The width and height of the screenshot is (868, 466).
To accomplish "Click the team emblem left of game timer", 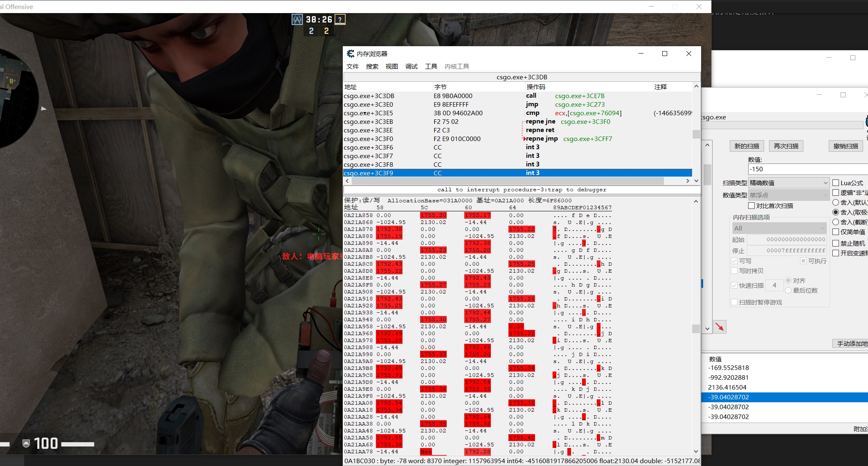I will 297,19.
